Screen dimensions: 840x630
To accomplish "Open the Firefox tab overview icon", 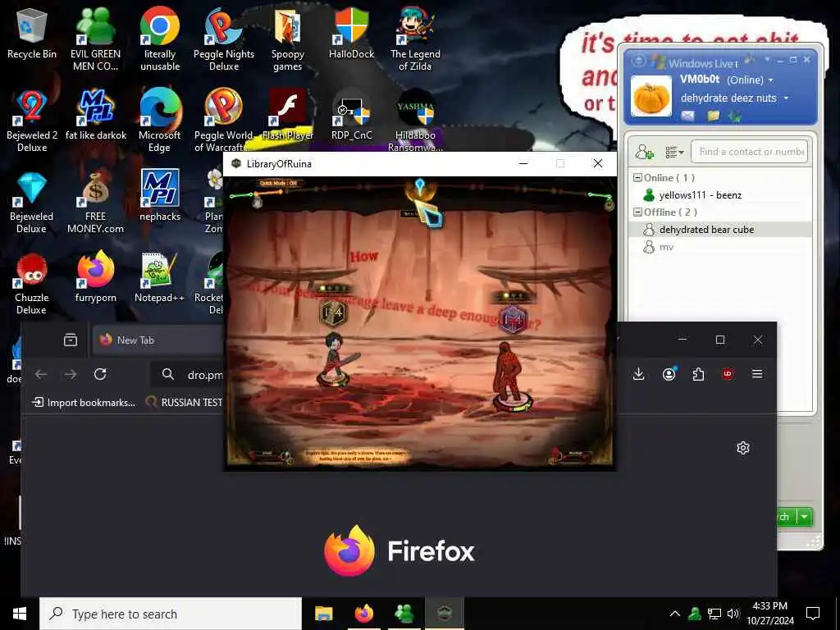I will click(x=71, y=340).
